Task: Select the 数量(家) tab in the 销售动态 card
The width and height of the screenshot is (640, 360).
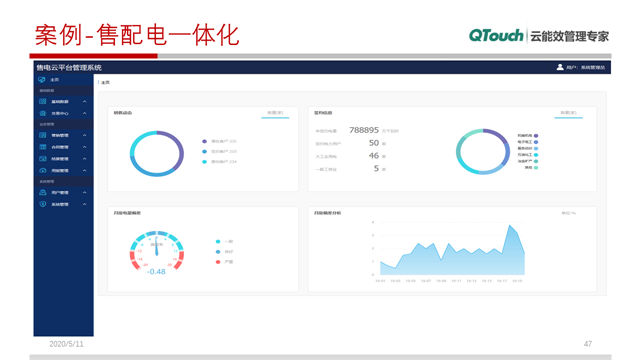Action: 275,113
